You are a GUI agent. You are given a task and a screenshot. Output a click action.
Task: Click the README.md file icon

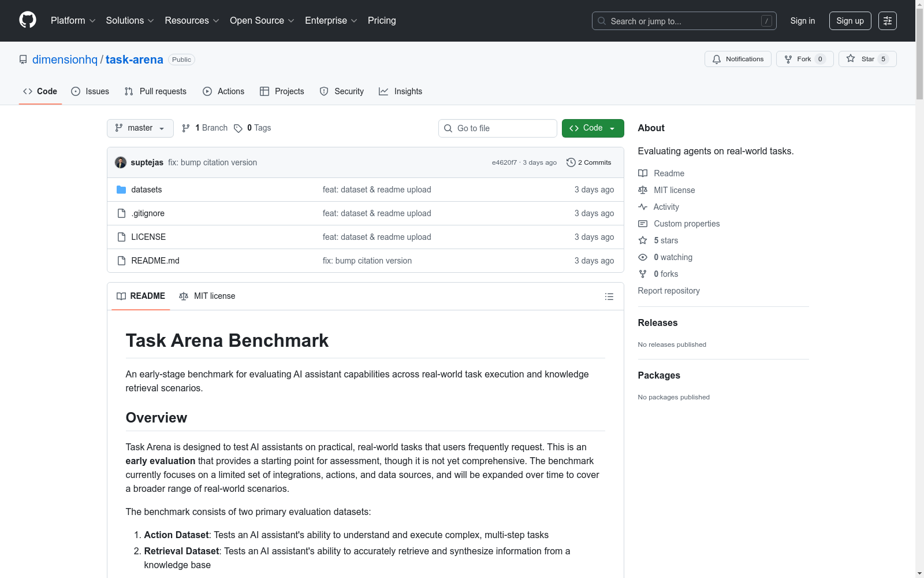point(121,261)
